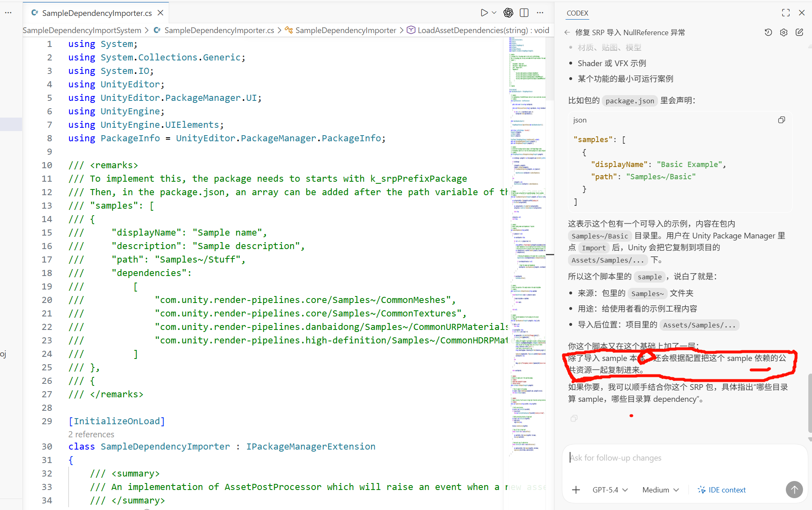Click the split editor icon

pyautogui.click(x=524, y=13)
